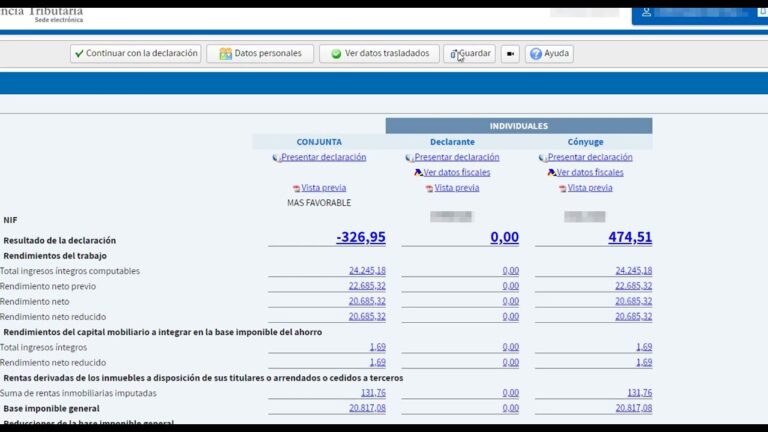Click Cónyuge value for Rendimiento neto reducido trabajo row
Viewport: 768px width, 432px height.
633,316
